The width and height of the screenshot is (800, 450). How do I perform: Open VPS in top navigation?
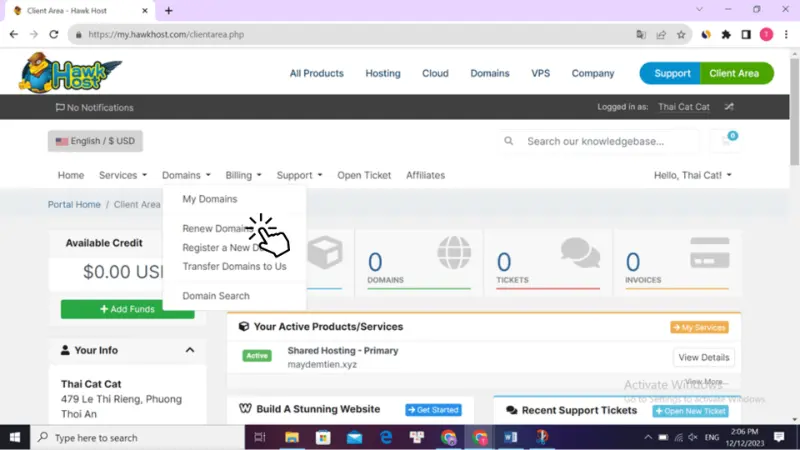[540, 73]
